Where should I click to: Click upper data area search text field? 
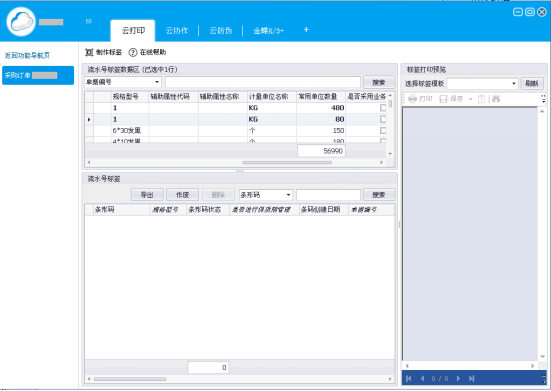[263, 83]
